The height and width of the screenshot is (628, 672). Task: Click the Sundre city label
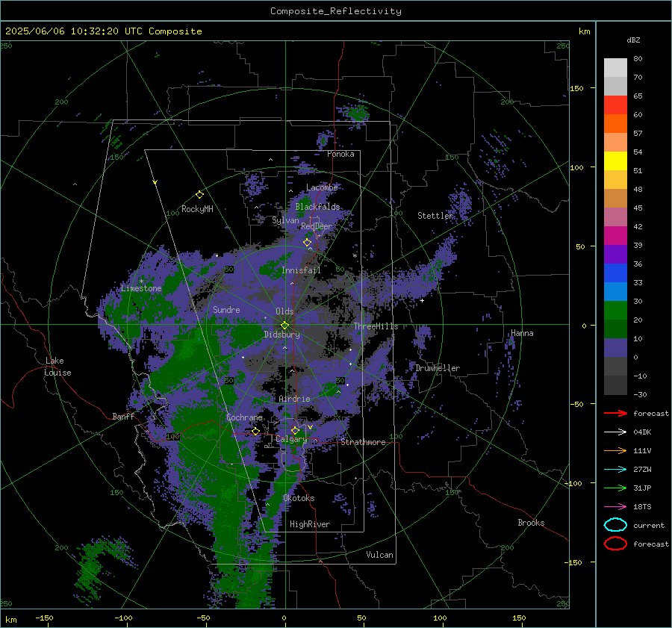pos(226,309)
